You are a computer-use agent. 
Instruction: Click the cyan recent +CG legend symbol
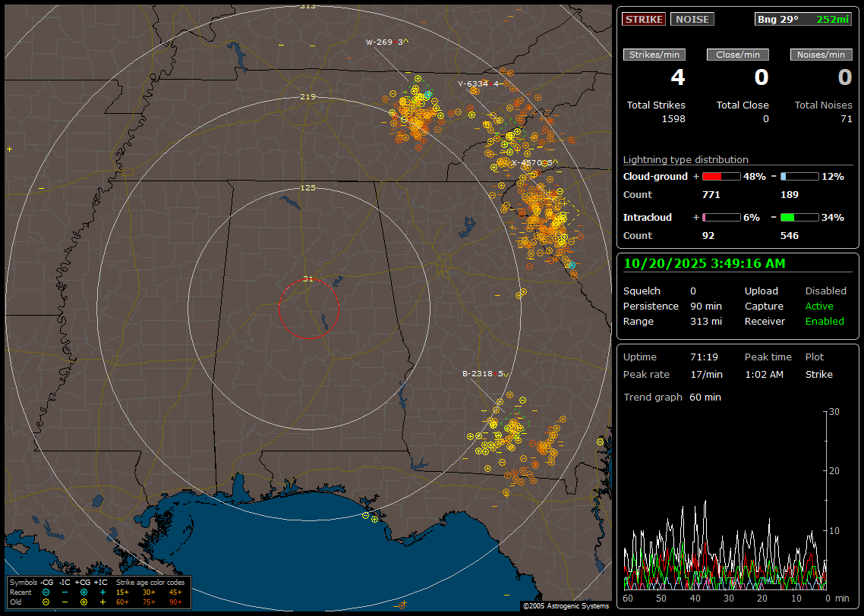point(84,592)
